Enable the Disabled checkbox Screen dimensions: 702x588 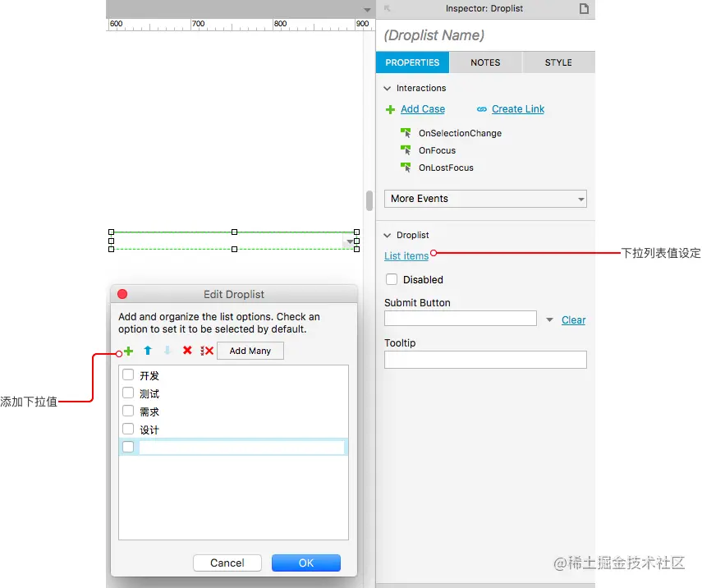click(392, 279)
